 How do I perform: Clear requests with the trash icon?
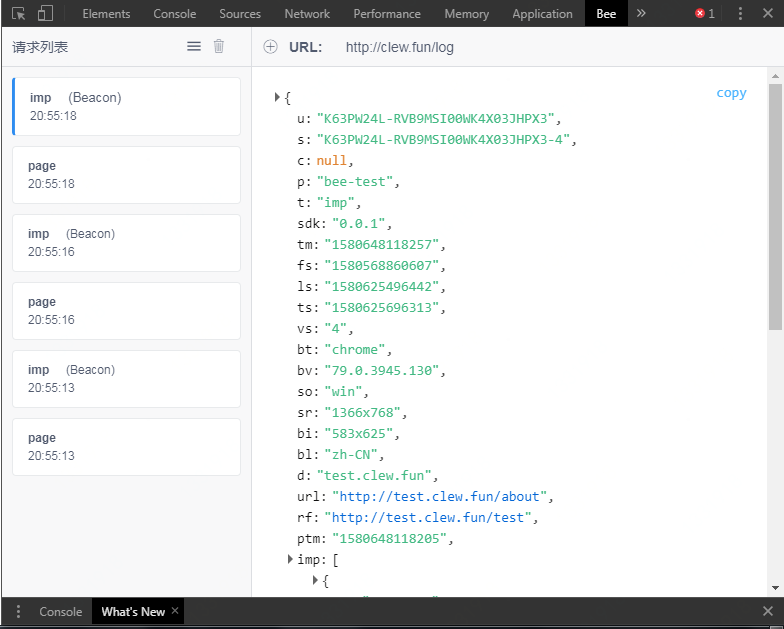click(218, 46)
